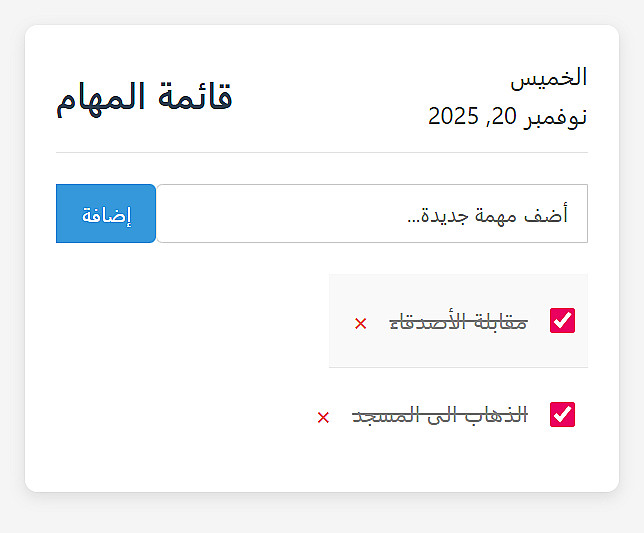
Task: Toggle the الذهاب الى المسجد checkbox
Action: click(x=562, y=414)
